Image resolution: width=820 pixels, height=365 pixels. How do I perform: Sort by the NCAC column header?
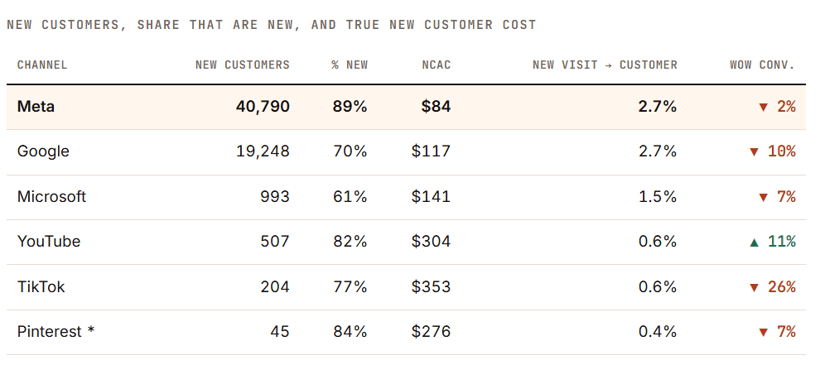[436, 65]
